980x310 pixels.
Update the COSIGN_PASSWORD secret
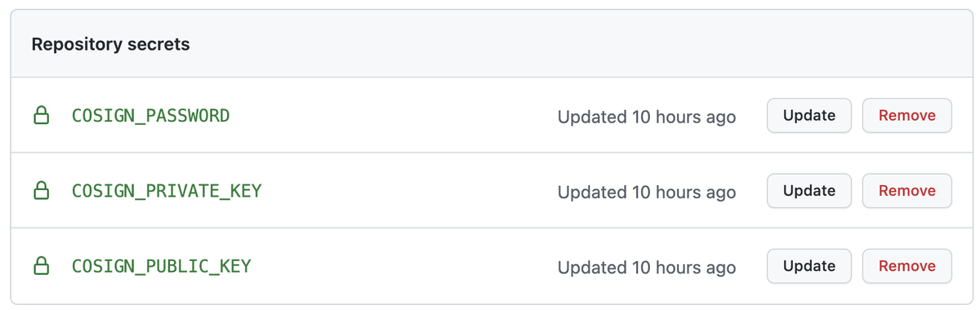click(809, 116)
